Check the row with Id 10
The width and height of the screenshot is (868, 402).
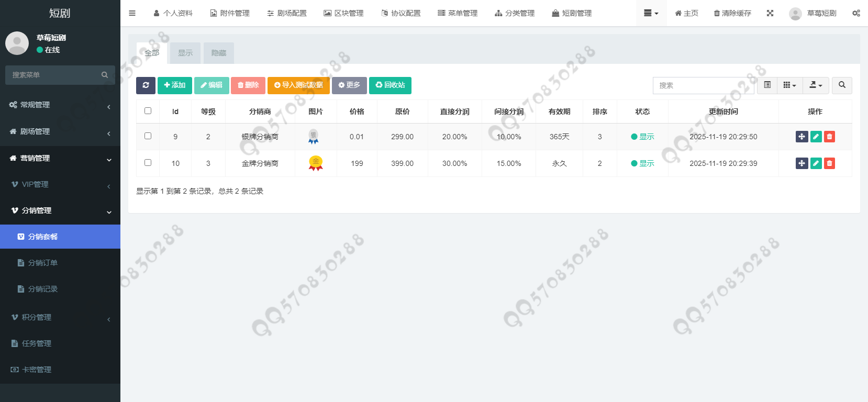click(148, 163)
